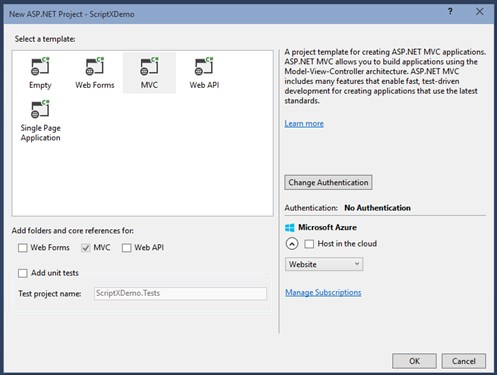Pick the Web API template icon

click(x=204, y=66)
